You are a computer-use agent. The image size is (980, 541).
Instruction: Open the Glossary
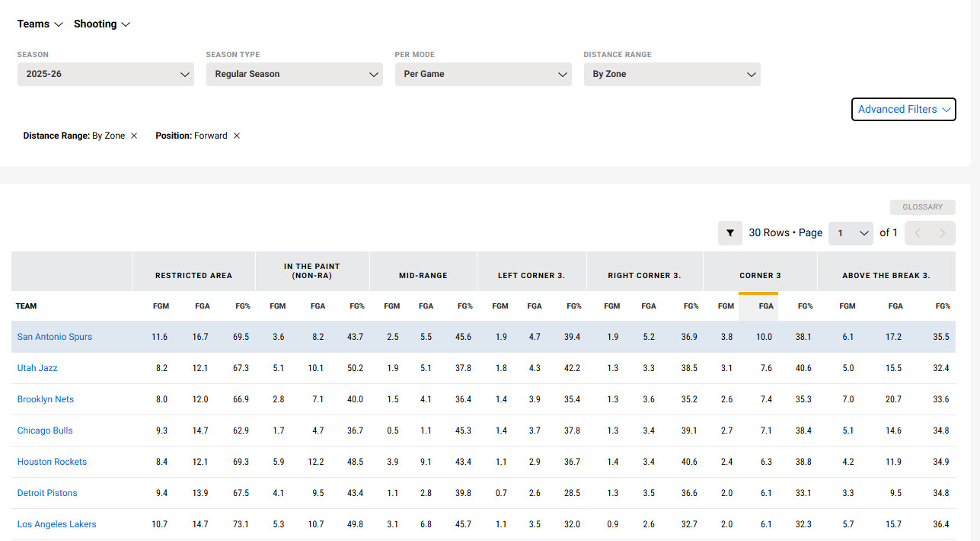coord(922,206)
